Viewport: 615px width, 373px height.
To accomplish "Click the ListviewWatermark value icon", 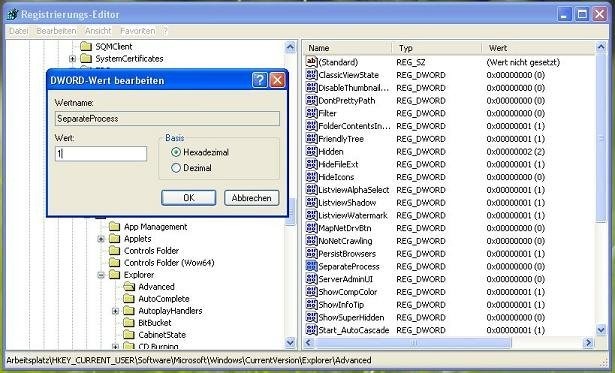I will pos(311,215).
